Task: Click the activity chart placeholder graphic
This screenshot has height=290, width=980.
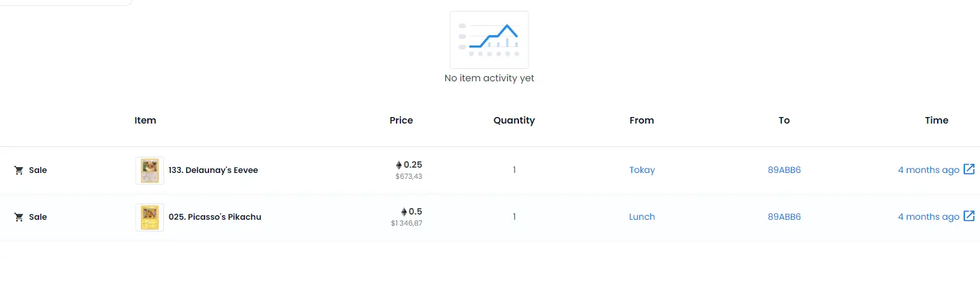Action: [489, 40]
